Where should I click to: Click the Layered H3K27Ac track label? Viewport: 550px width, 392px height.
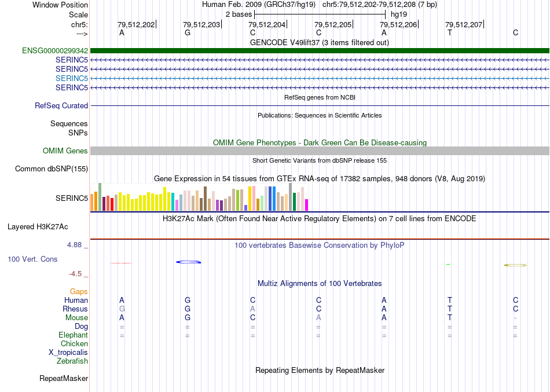[38, 227]
